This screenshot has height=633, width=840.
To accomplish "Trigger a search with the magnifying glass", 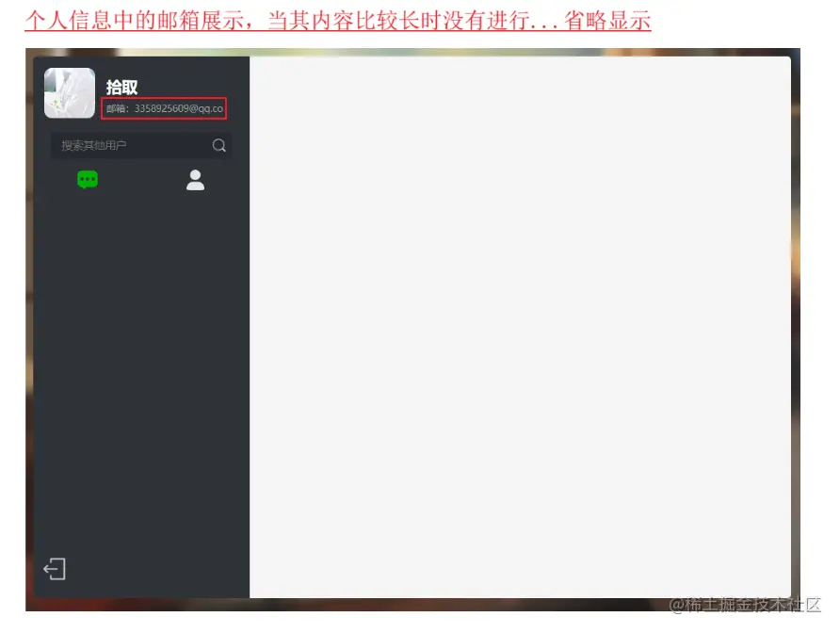I will coord(218,145).
